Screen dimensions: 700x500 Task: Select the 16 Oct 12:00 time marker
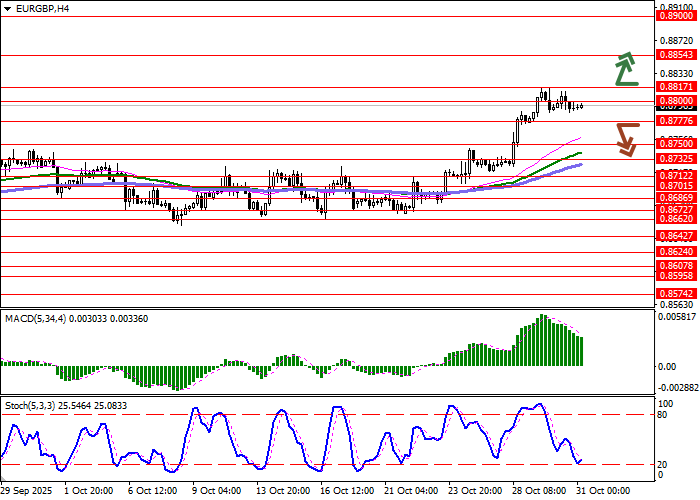tap(345, 491)
